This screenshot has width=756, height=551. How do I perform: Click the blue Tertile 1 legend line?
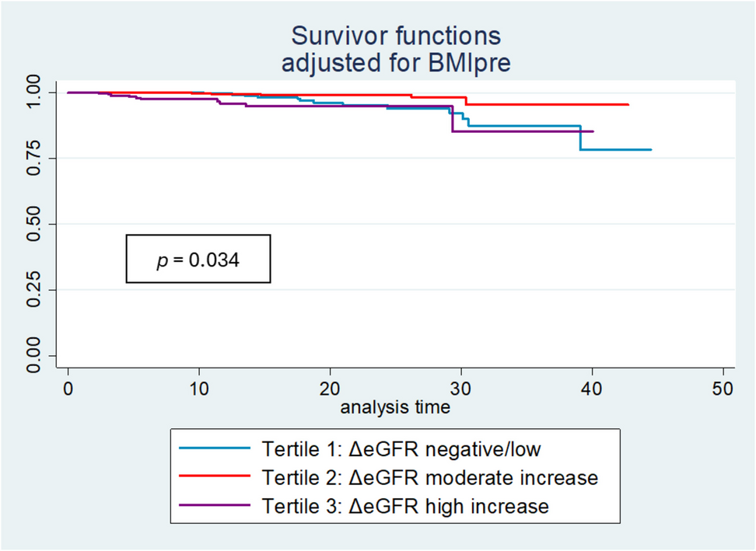tap(215, 448)
